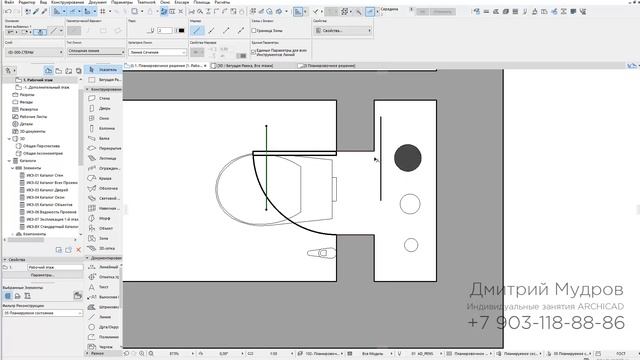Select the Slab (Перекрытие) tool
This screenshot has width=640, height=360.
(x=104, y=149)
